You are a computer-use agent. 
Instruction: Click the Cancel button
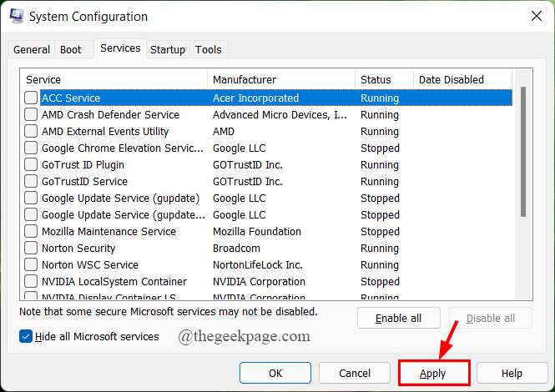point(355,373)
